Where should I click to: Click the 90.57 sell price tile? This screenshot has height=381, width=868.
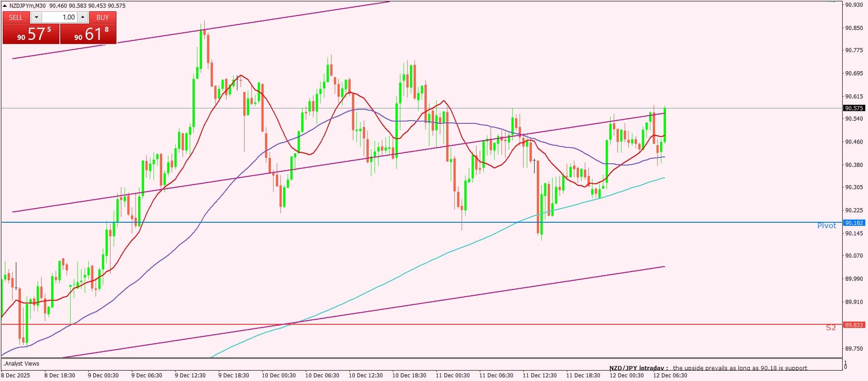(31, 34)
